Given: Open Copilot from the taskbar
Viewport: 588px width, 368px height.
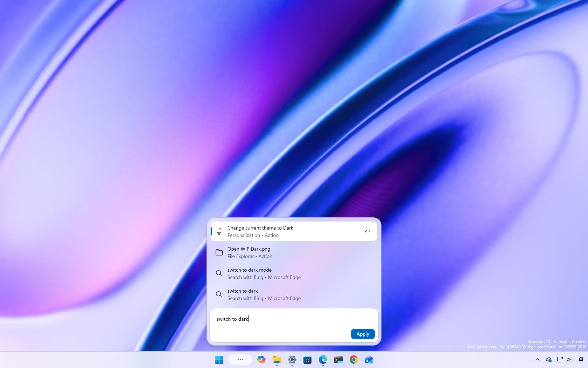Looking at the screenshot, I should (x=261, y=360).
